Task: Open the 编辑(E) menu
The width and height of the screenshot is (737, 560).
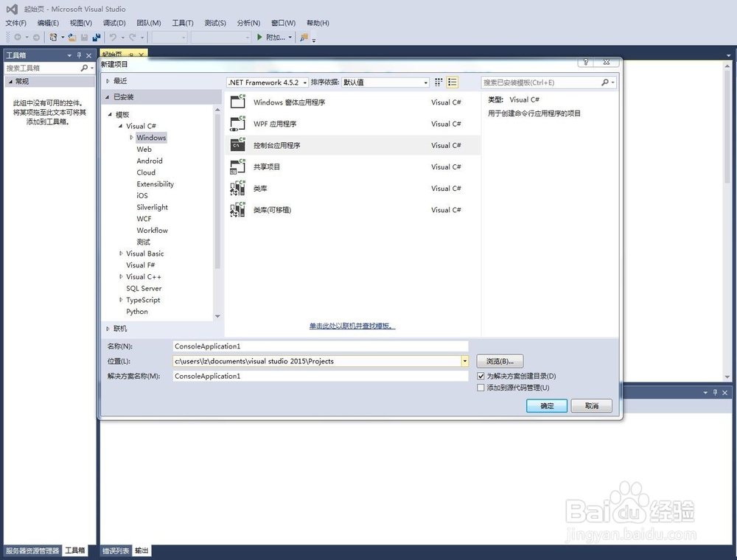Action: pos(48,23)
